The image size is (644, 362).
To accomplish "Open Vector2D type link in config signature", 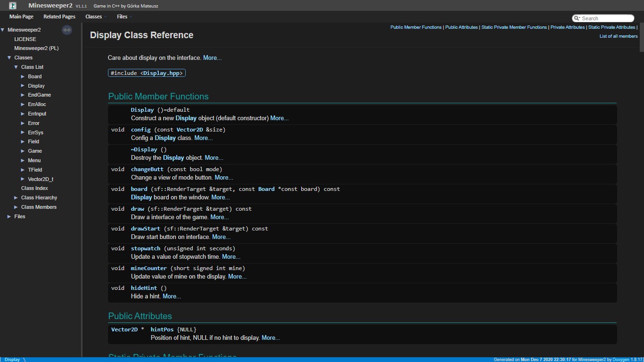I will [190, 130].
